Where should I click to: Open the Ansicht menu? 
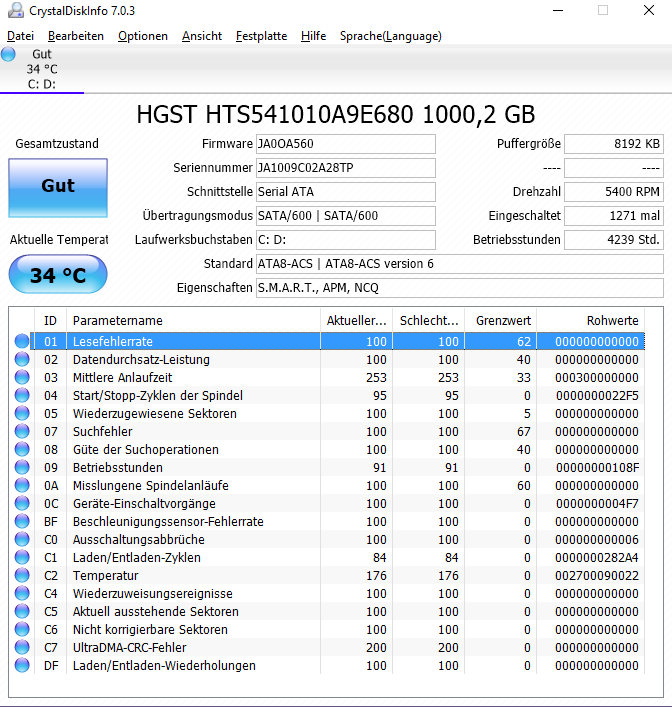click(202, 36)
